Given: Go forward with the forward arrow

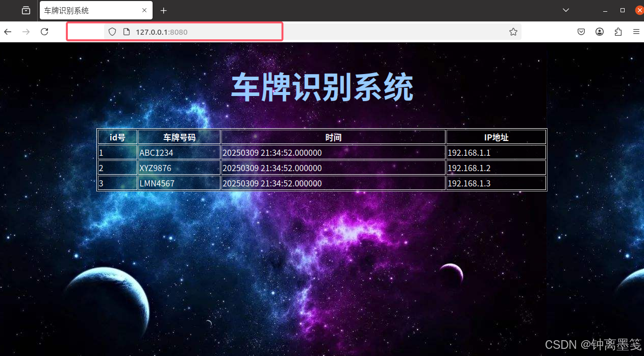Looking at the screenshot, I should pos(26,32).
